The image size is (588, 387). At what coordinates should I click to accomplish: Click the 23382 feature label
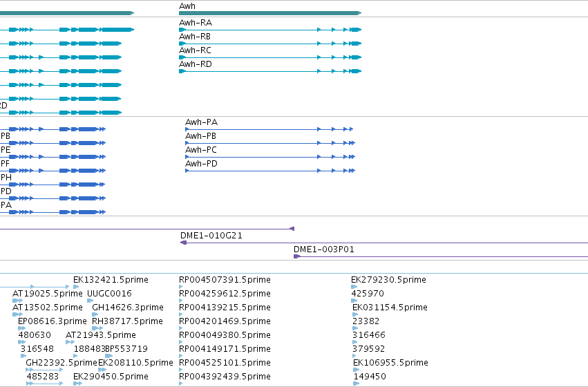pyautogui.click(x=366, y=321)
